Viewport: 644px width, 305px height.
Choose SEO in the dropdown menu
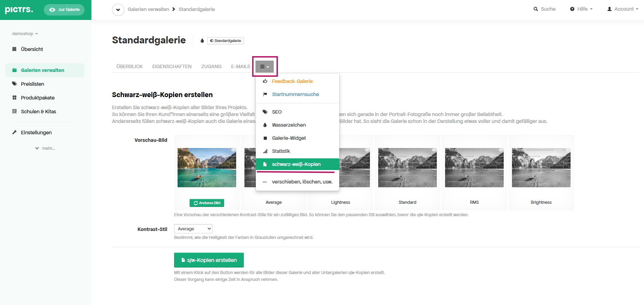click(298, 112)
